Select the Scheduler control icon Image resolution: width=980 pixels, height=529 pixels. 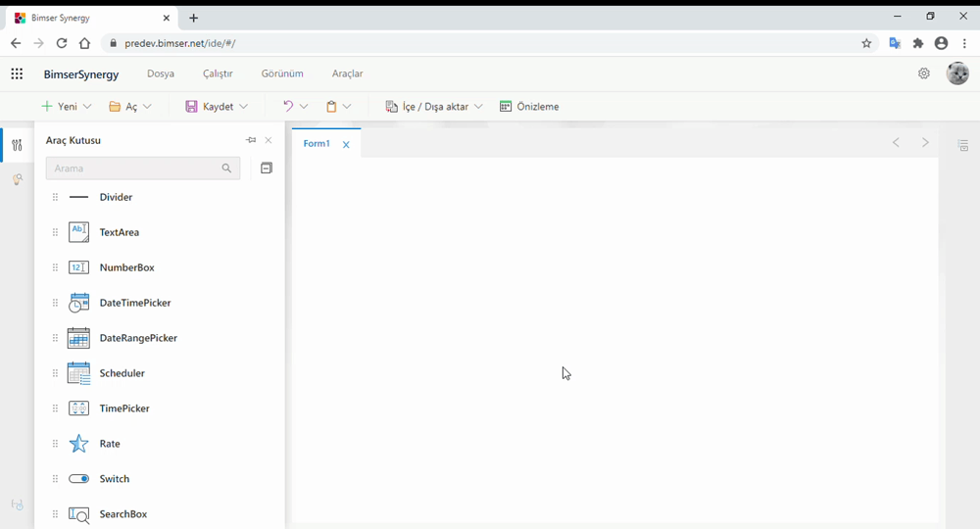point(79,373)
